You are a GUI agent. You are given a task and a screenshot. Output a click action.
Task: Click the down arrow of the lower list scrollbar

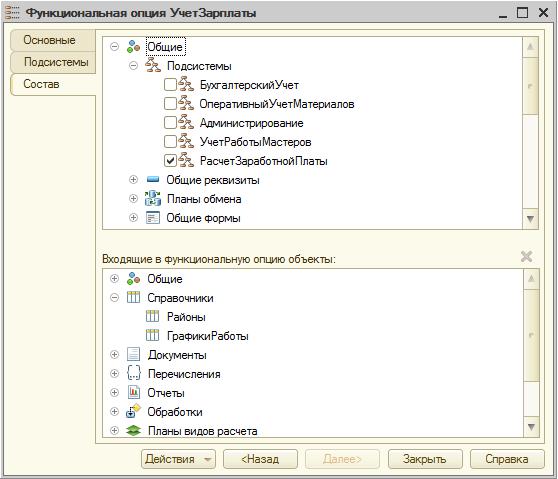point(531,427)
